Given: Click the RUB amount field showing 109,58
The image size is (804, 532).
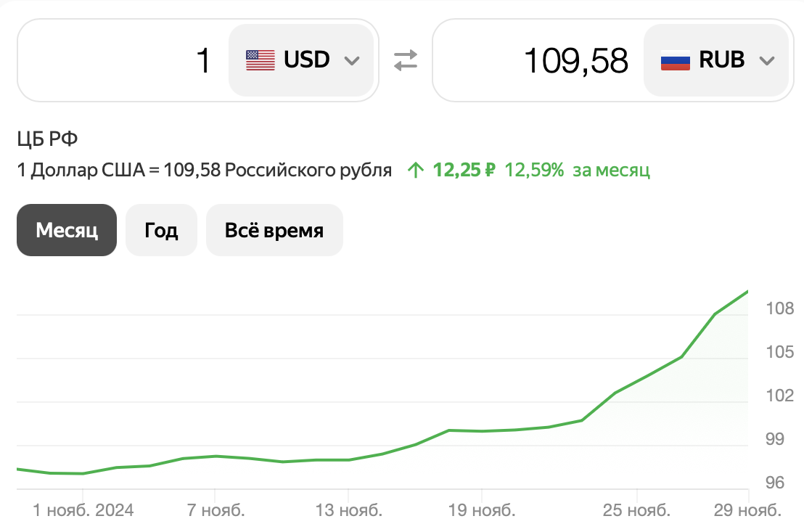Looking at the screenshot, I should [537, 60].
